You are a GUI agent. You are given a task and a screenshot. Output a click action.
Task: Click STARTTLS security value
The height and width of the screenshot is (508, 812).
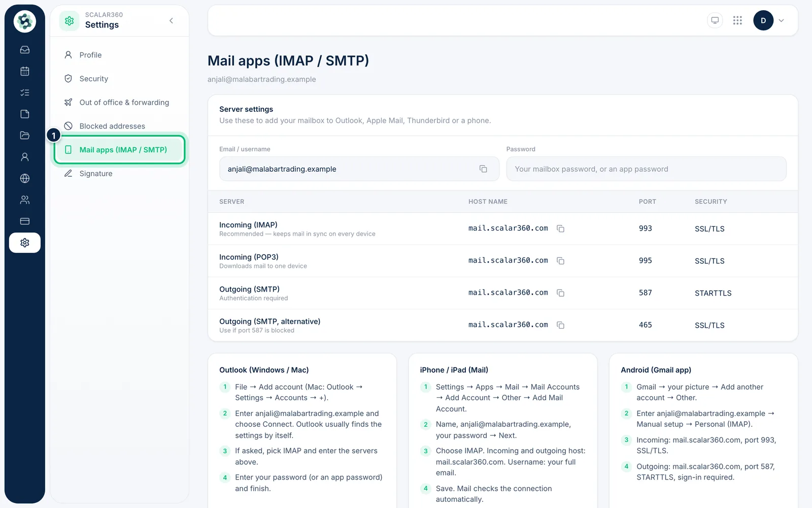[x=713, y=293]
